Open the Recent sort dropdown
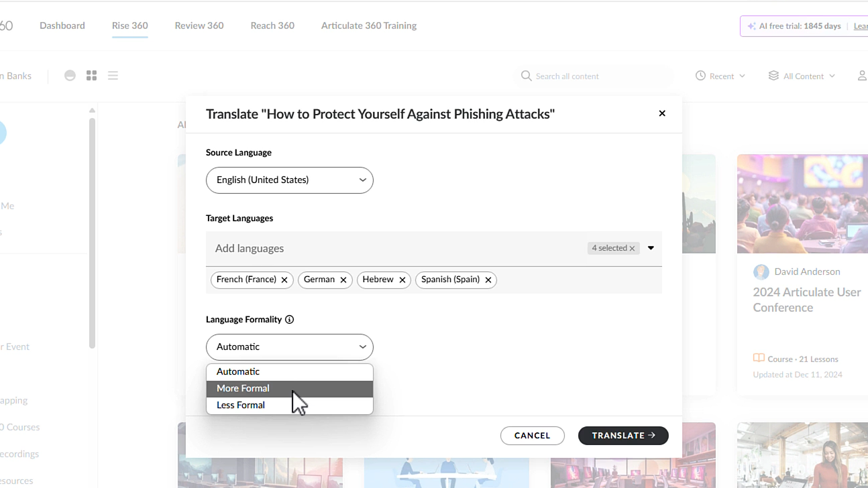This screenshot has height=488, width=868. pyautogui.click(x=720, y=76)
